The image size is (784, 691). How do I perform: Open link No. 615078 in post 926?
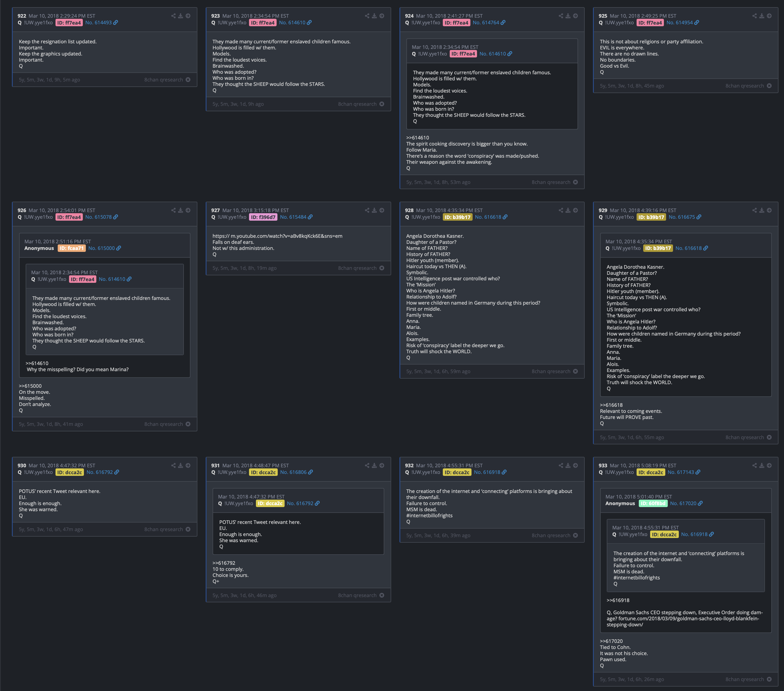click(x=101, y=217)
